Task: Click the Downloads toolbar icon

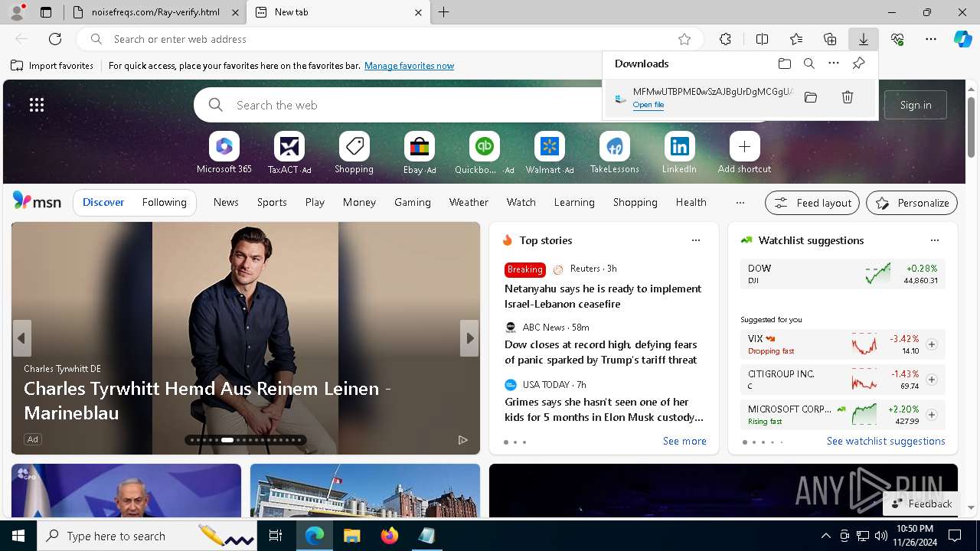Action: point(863,39)
